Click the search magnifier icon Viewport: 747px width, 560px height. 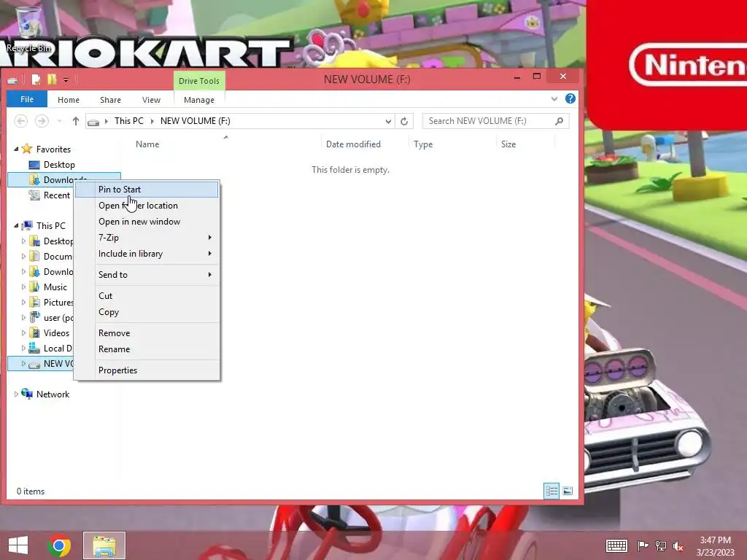[x=560, y=121]
